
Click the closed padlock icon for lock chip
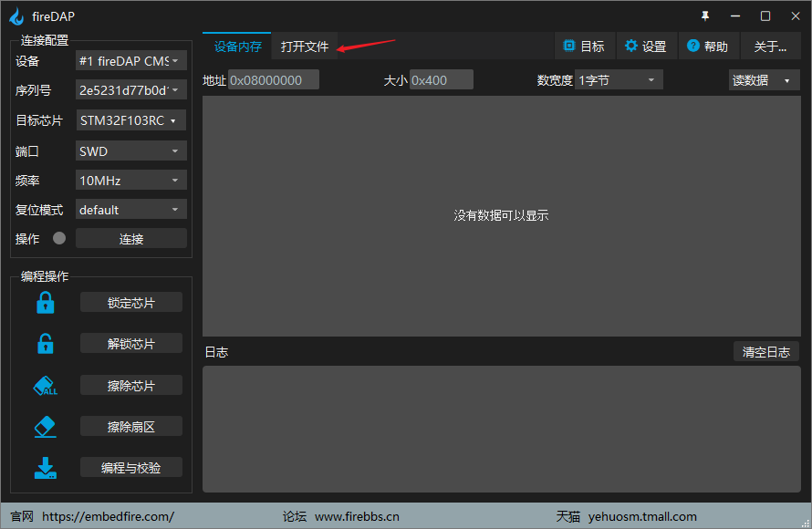(x=46, y=302)
